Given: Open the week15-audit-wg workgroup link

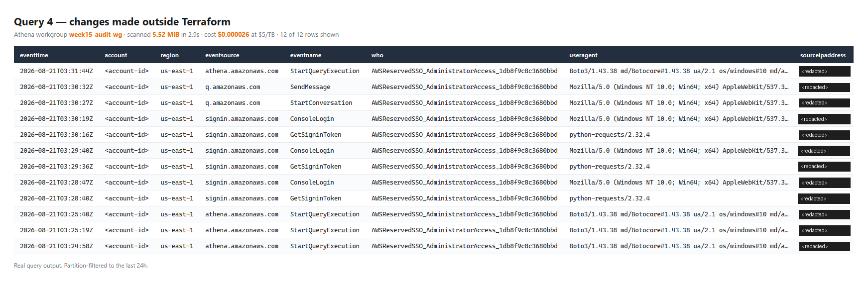Looking at the screenshot, I should coord(95,35).
